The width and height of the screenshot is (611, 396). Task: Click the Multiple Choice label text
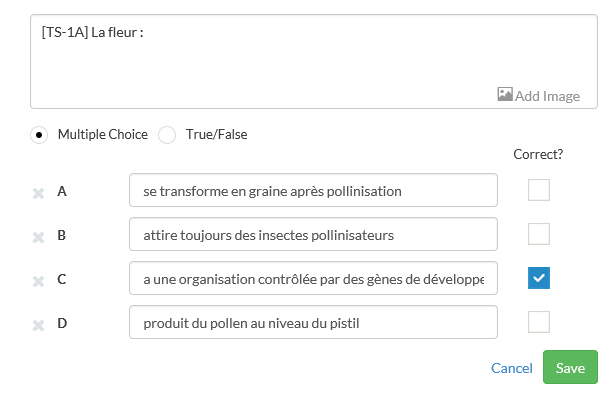[x=103, y=134]
